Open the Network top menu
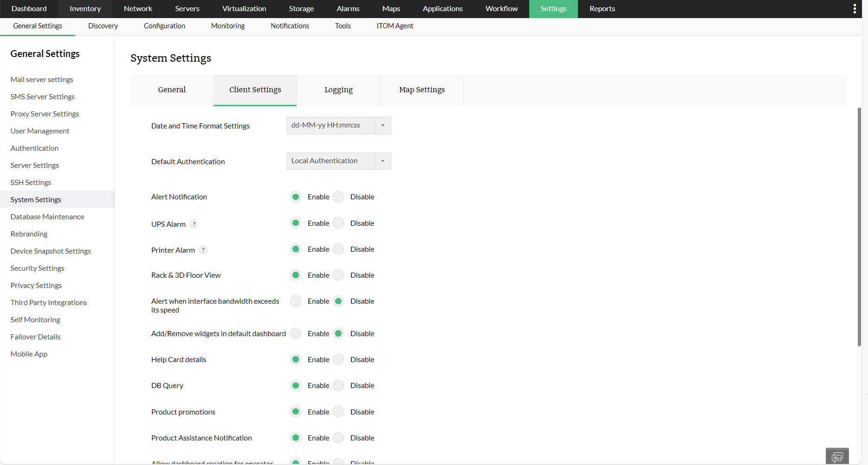This screenshot has width=868, height=465. pos(138,9)
